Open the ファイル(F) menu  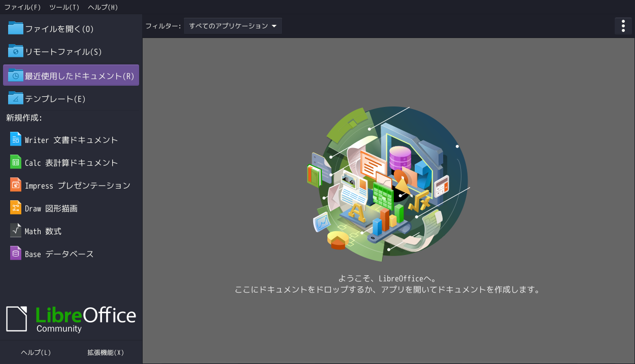[x=22, y=7]
